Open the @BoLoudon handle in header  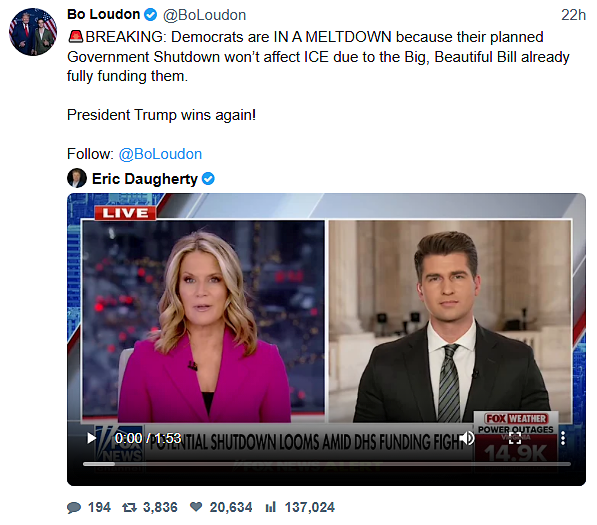[x=204, y=15]
